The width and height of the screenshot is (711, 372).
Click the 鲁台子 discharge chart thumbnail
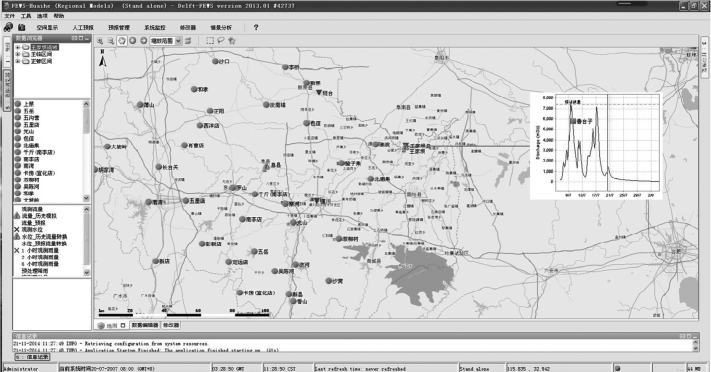click(596, 146)
